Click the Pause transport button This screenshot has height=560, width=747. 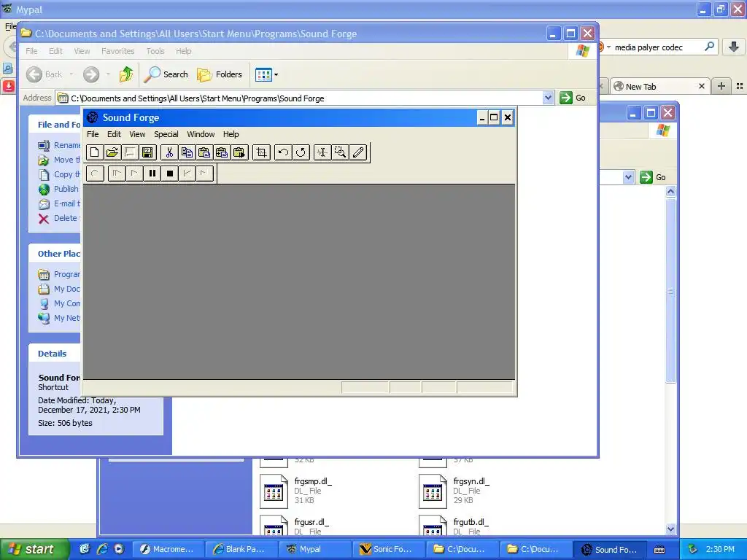152,174
